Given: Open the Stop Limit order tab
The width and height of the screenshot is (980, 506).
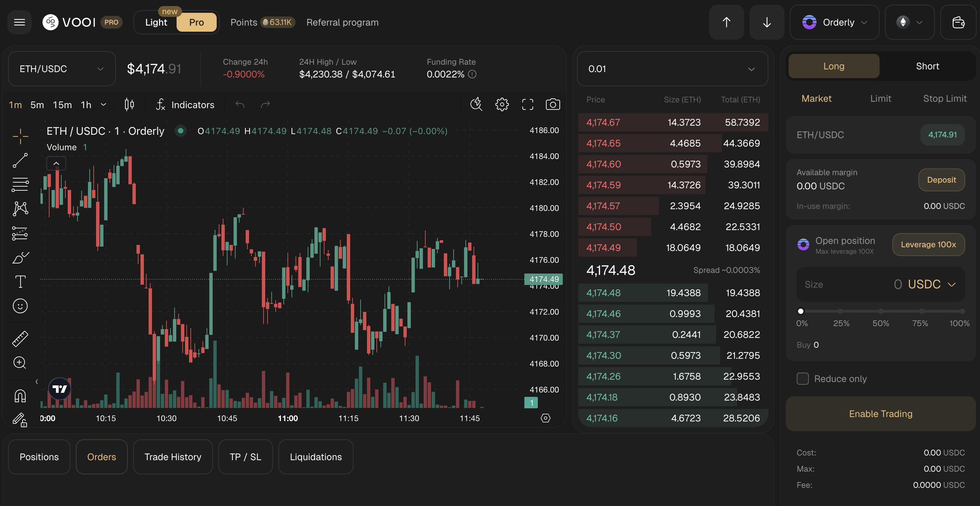Looking at the screenshot, I should pyautogui.click(x=945, y=98).
